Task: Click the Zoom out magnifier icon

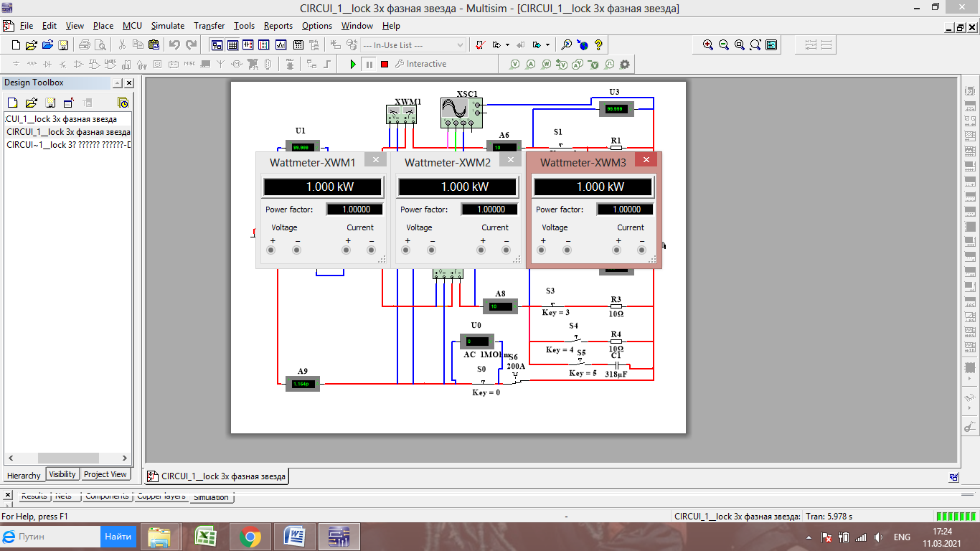Action: 724,44
